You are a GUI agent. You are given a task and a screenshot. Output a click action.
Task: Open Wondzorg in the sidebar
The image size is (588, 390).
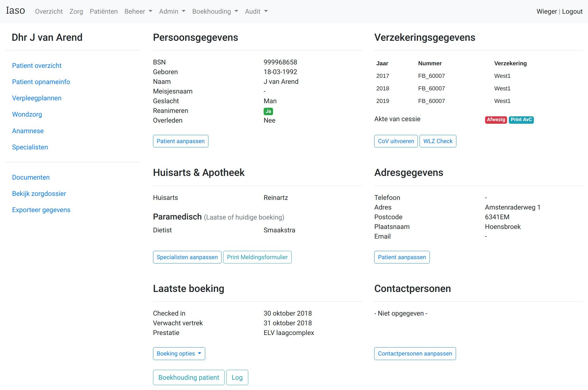(x=27, y=114)
